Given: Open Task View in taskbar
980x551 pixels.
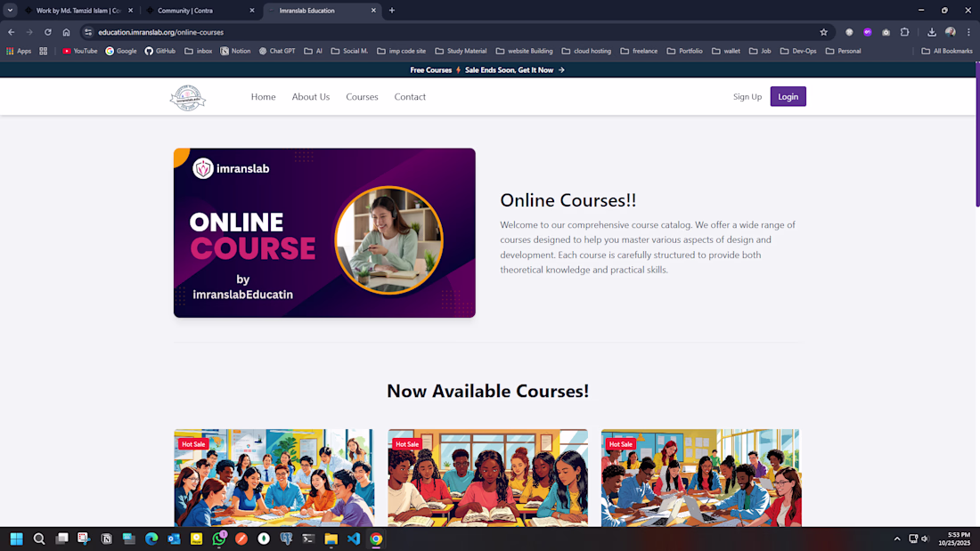Looking at the screenshot, I should pyautogui.click(x=61, y=539).
